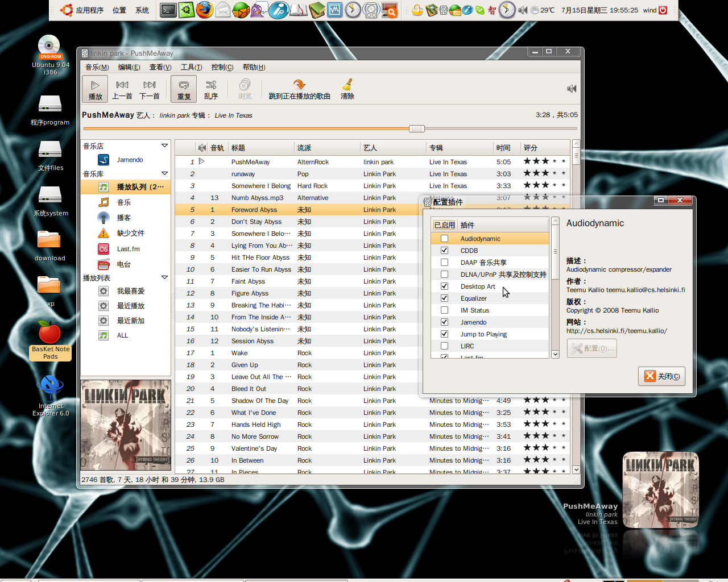Open the Control menu
The height and width of the screenshot is (582, 728).
[222, 67]
